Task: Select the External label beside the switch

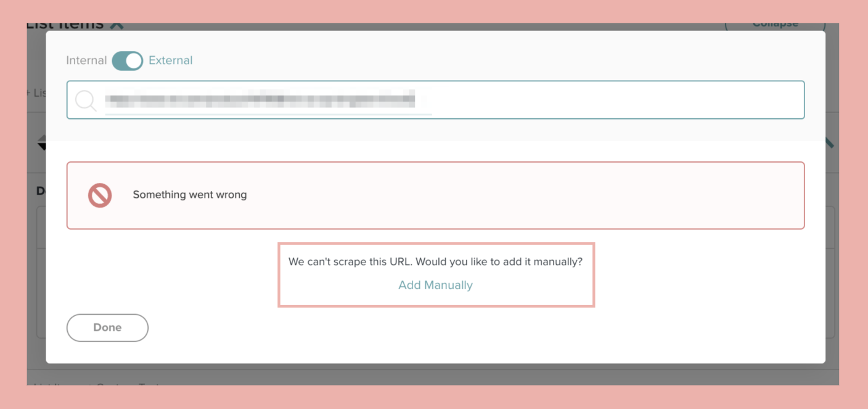Action: (171, 60)
